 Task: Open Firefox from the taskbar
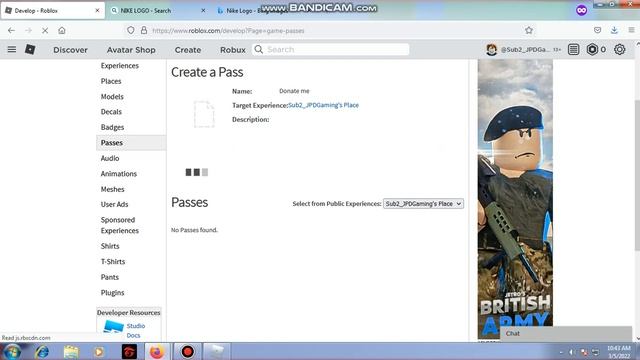pos(156,351)
